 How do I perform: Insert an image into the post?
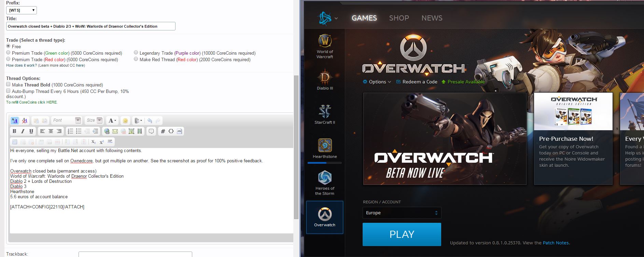(131, 131)
